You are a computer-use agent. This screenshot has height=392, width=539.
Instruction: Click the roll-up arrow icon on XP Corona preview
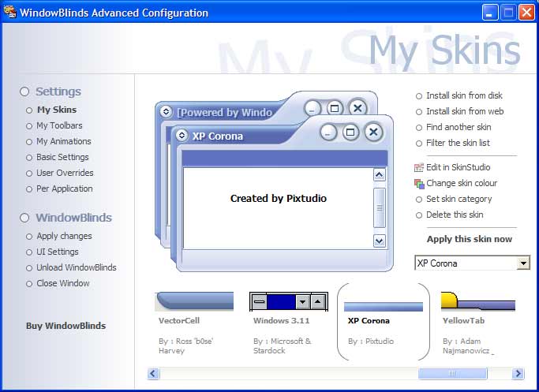click(x=182, y=136)
